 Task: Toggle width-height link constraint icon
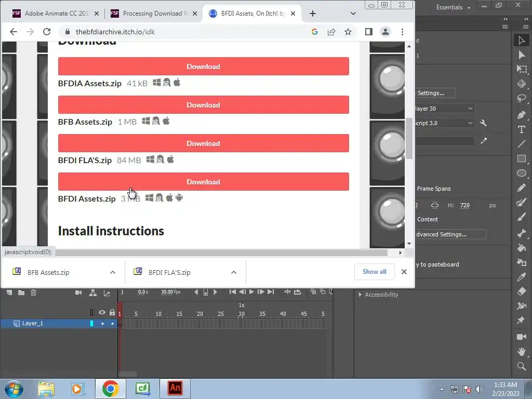(435, 205)
